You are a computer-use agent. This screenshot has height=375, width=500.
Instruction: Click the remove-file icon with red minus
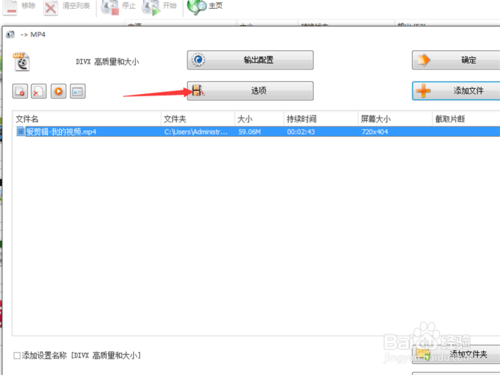[x=20, y=91]
